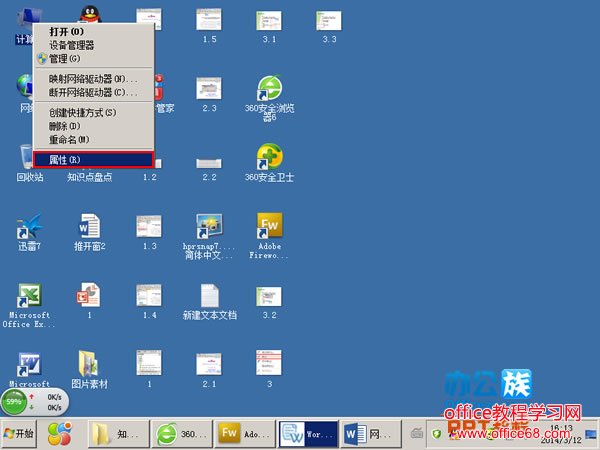This screenshot has height=450, width=600.
Task: Select the image thumbnail labeled 3
Action: (269, 369)
